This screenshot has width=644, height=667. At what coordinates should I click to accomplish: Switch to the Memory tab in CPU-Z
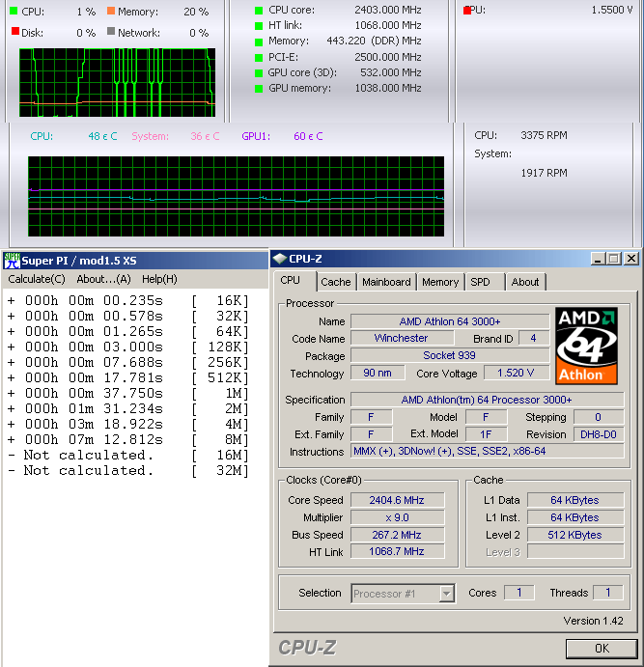440,282
